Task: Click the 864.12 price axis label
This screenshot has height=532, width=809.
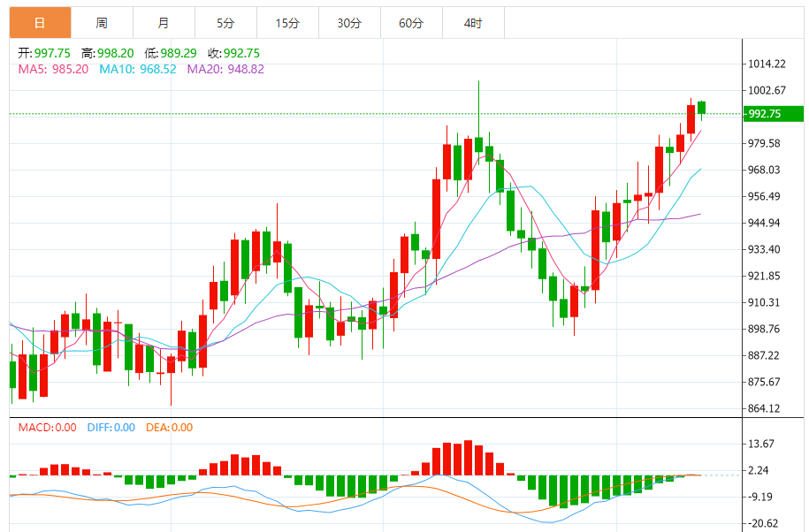Action: coord(765,408)
